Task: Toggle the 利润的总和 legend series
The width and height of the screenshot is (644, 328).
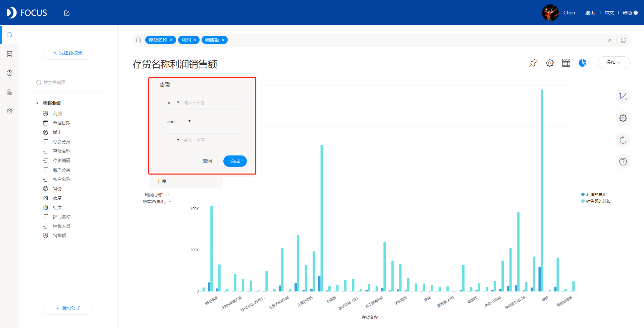Action: click(x=594, y=194)
